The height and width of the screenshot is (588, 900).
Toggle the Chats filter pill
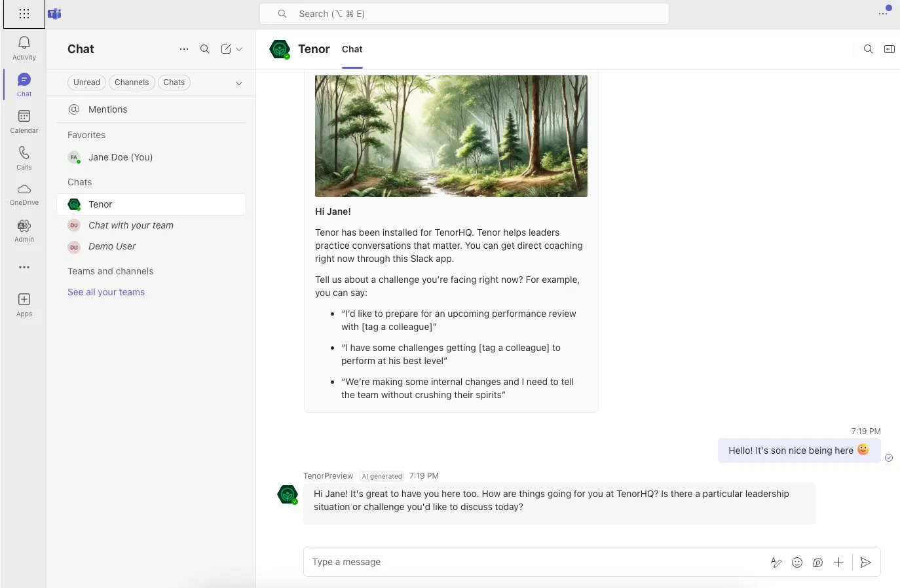[x=174, y=83]
